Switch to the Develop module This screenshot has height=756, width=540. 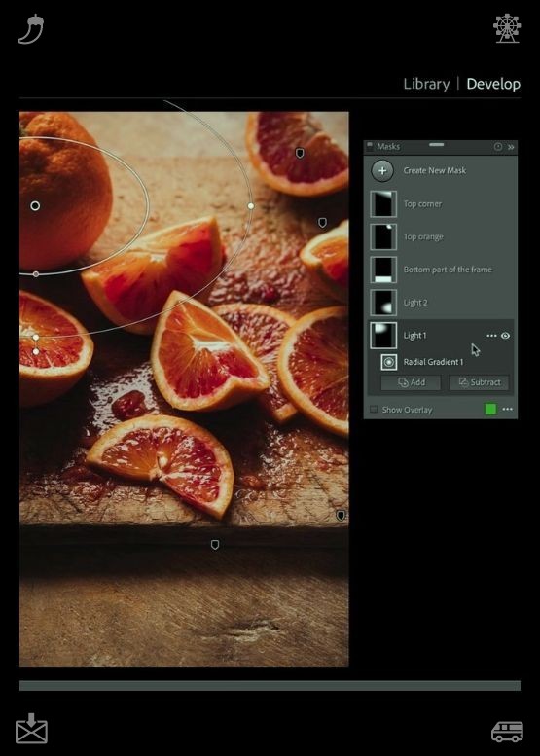493,84
